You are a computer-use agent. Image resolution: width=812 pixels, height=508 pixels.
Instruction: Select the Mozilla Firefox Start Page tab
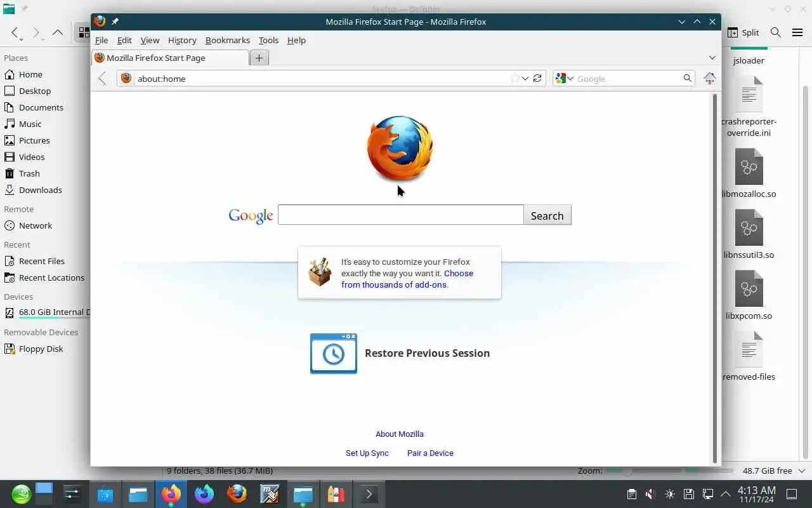[170, 58]
